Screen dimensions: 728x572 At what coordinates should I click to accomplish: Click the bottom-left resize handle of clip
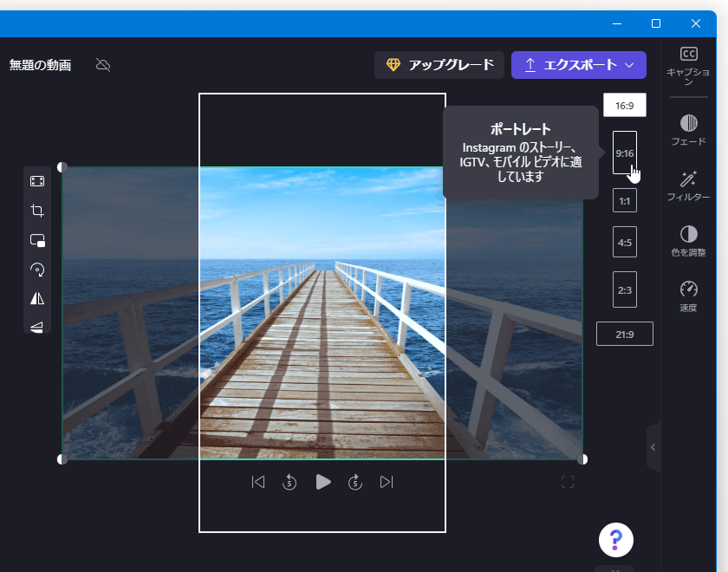(x=62, y=459)
